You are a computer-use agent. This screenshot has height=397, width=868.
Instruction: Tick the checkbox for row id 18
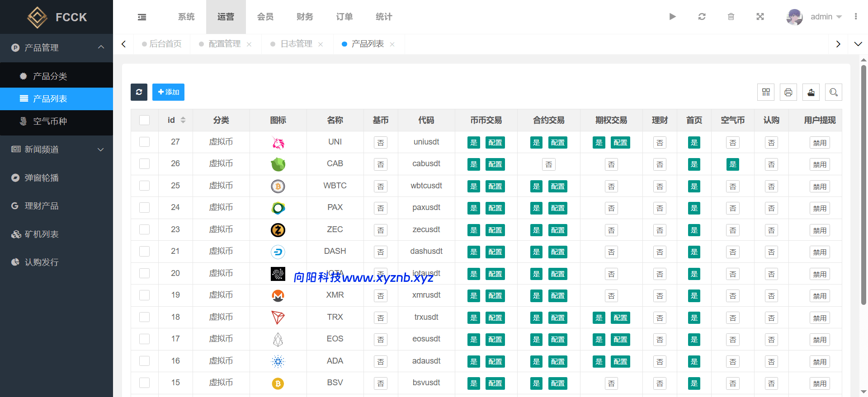[x=144, y=317]
